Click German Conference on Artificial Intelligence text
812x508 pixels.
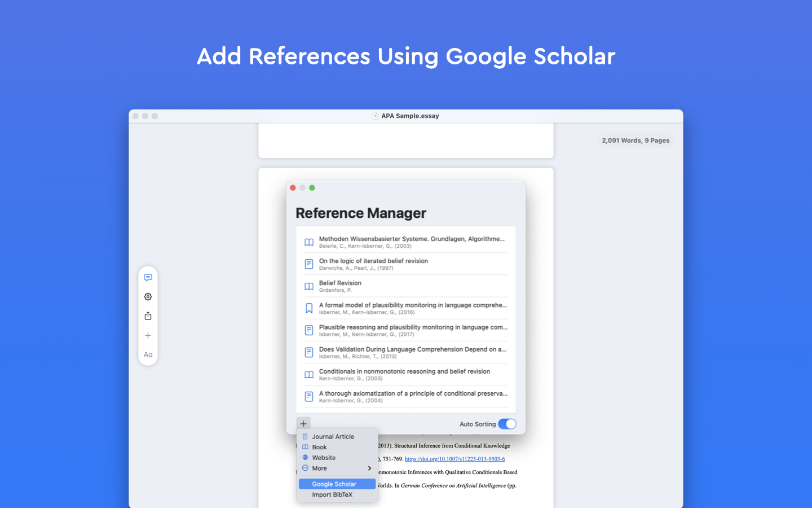click(453, 485)
